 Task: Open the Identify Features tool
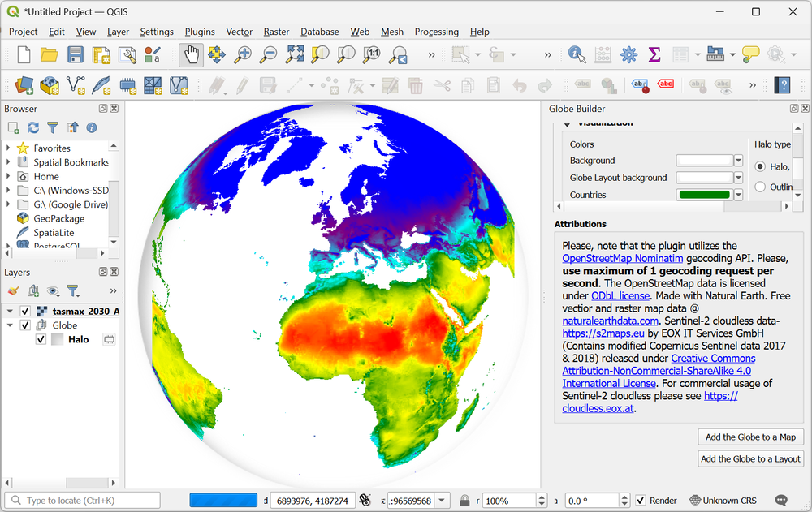(x=577, y=54)
